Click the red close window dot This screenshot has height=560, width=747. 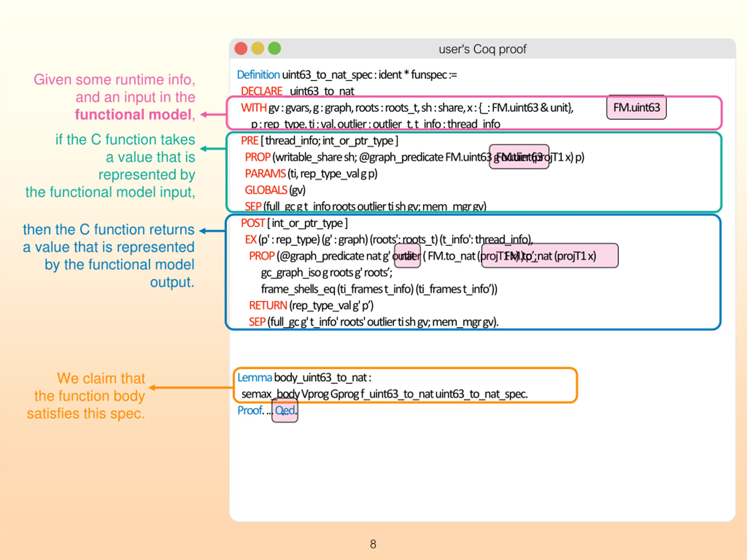[241, 48]
